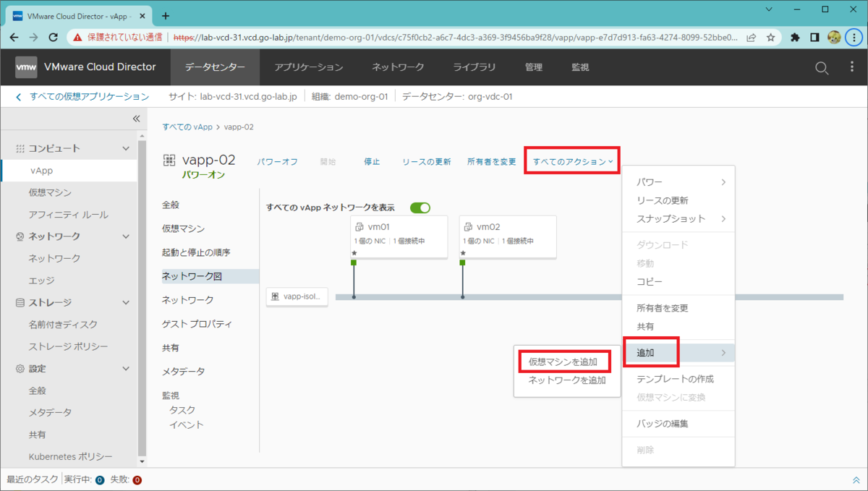This screenshot has width=868, height=491.
Task: Toggle browser side panel icon
Action: [x=814, y=37]
